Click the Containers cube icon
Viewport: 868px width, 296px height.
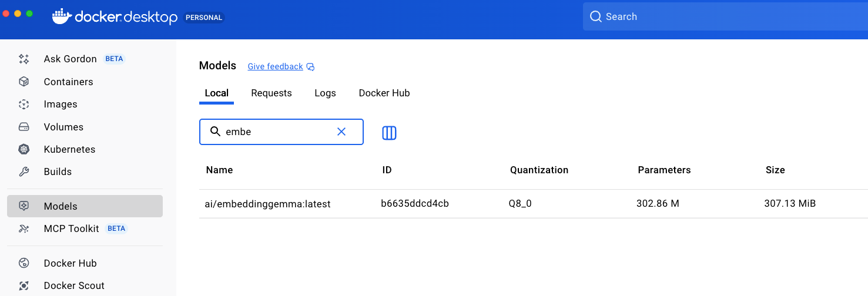tap(24, 82)
